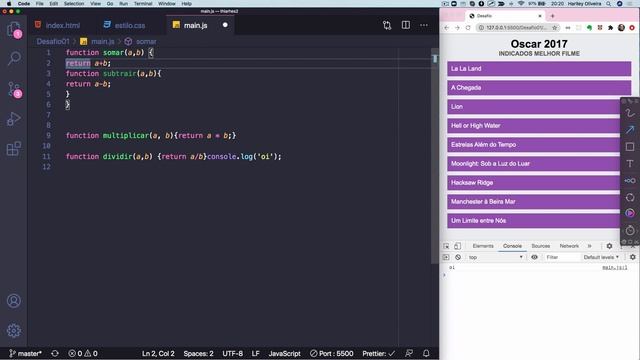Reload the page in Chrome
Screen dimensions: 640x360
(468, 28)
